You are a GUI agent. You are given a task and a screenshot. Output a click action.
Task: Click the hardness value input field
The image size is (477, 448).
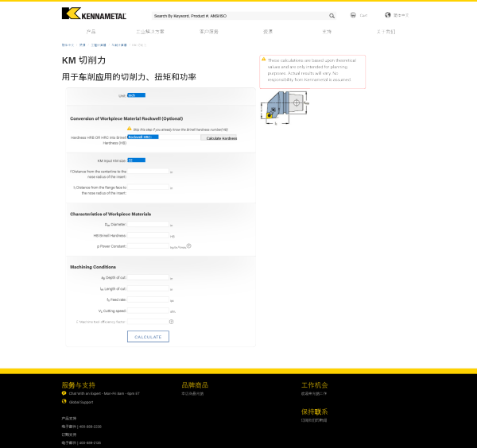(180, 137)
